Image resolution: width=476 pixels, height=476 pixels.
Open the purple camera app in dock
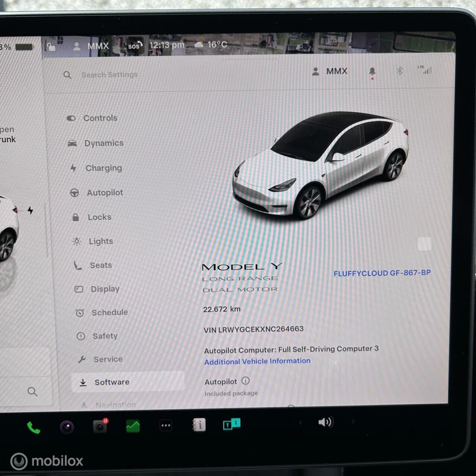[x=67, y=427]
